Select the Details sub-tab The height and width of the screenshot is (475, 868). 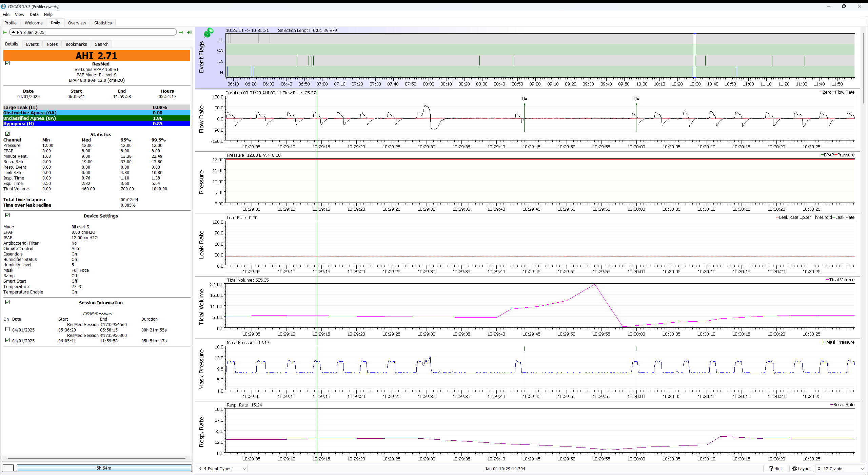12,44
